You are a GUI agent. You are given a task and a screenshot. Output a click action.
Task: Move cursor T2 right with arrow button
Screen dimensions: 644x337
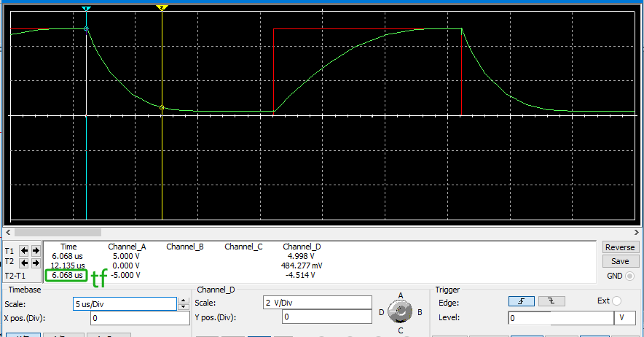click(36, 263)
